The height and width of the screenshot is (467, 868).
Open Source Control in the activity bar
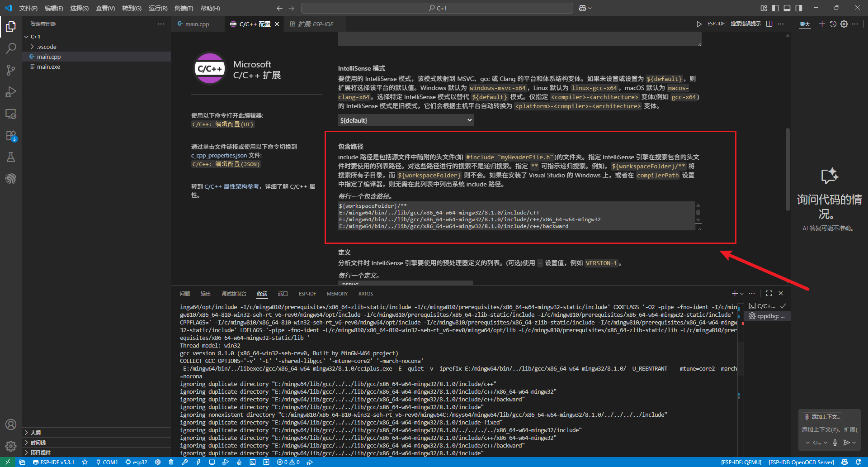pos(11,70)
